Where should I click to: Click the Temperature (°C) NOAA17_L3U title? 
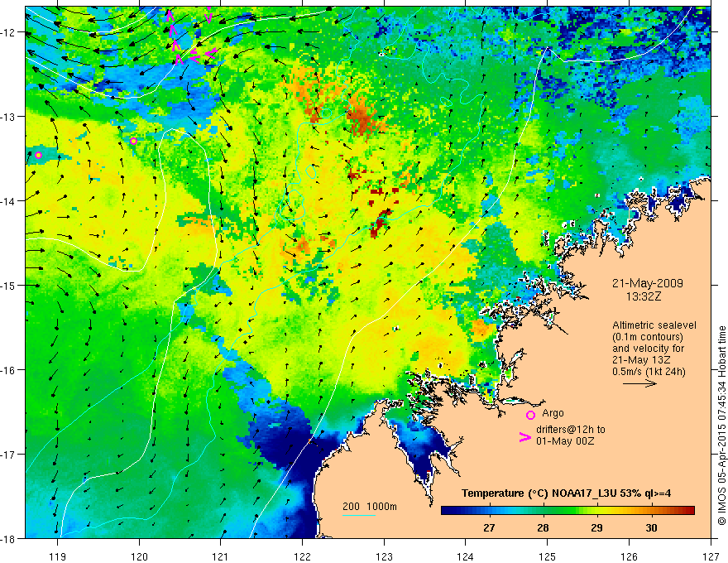pos(566,493)
